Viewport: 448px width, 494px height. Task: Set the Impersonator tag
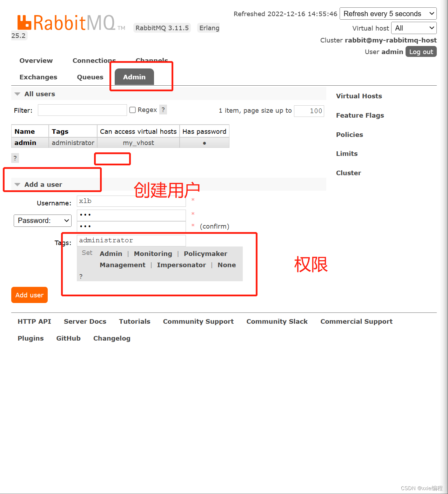(x=181, y=265)
